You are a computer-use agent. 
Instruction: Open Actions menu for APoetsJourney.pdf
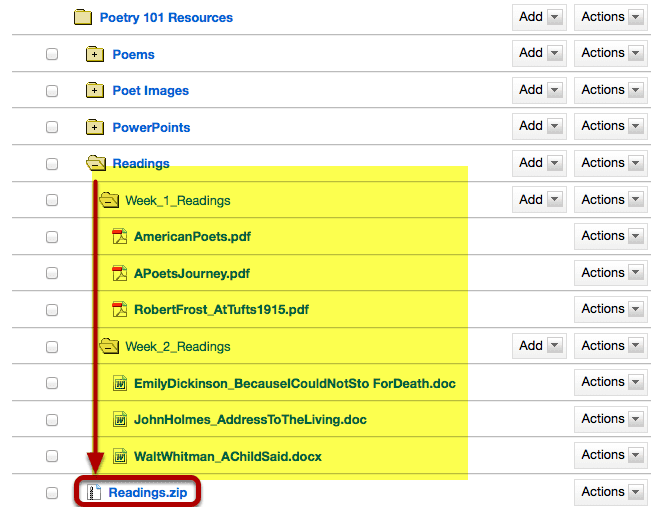(x=611, y=273)
